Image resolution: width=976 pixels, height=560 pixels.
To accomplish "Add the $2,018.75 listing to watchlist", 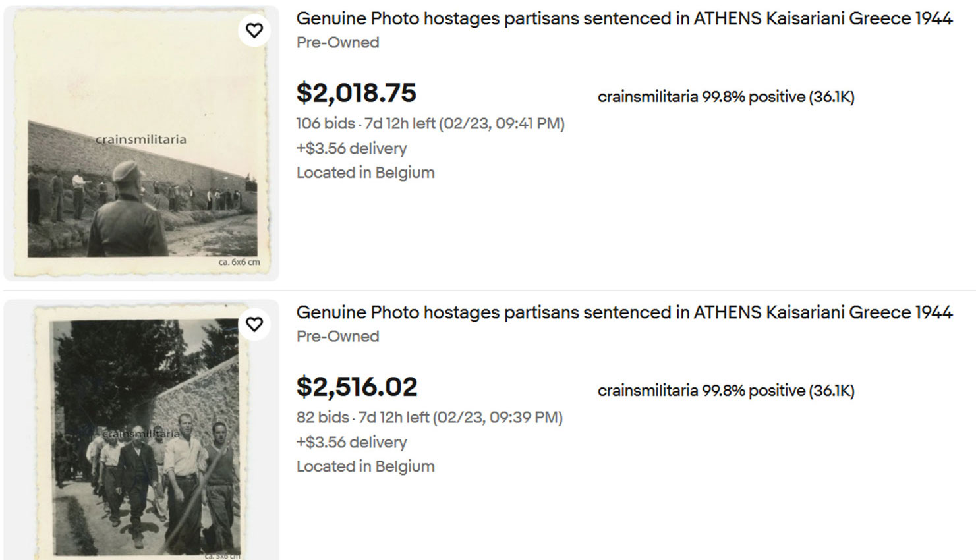I will tap(254, 30).
